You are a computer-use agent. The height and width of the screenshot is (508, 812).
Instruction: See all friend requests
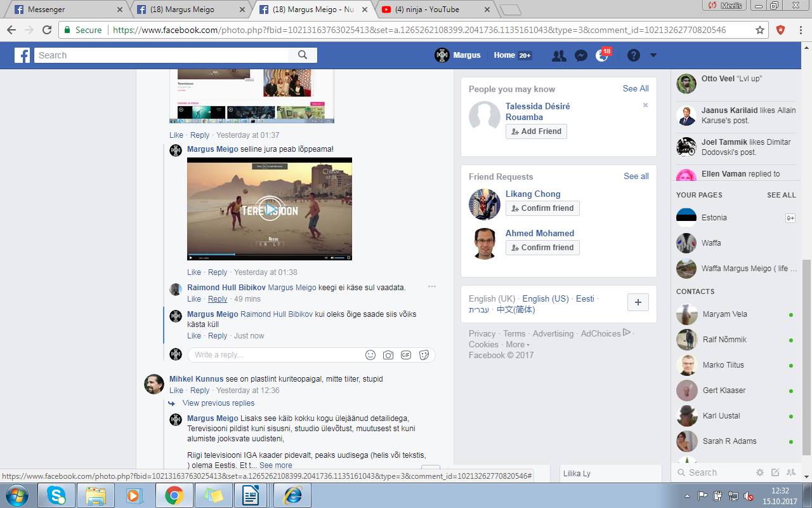click(x=636, y=177)
